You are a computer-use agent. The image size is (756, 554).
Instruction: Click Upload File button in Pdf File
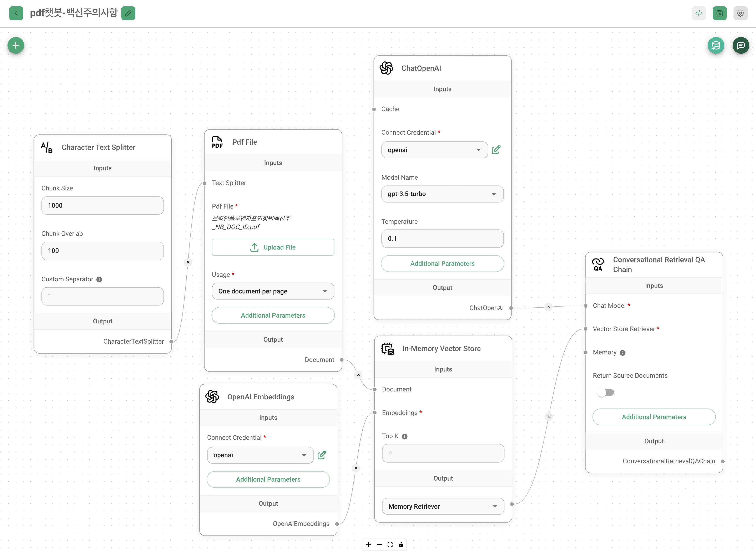(x=273, y=247)
